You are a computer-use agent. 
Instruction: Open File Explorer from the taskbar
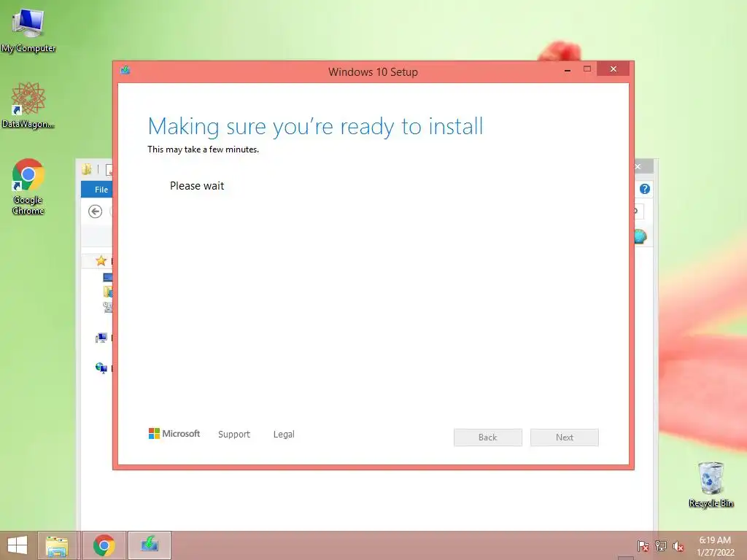coord(57,545)
